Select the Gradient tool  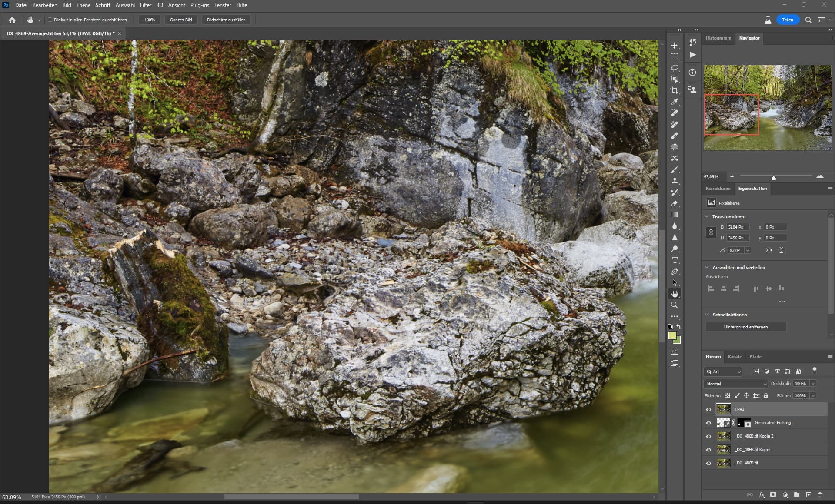tap(675, 215)
